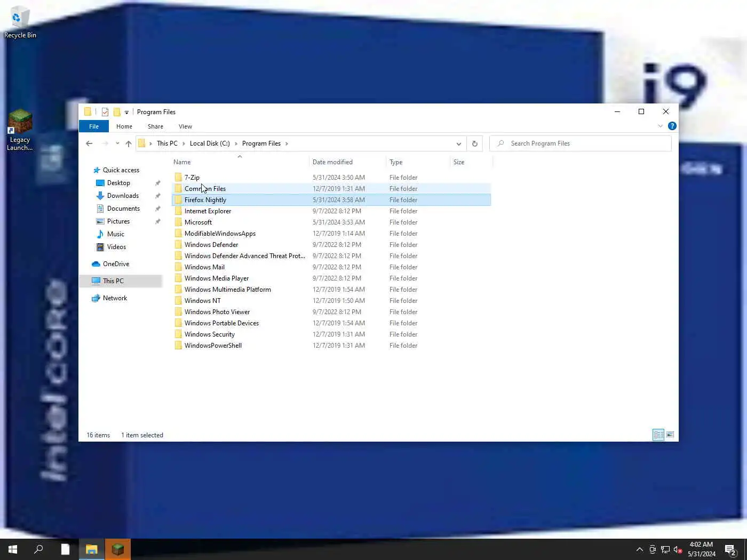
Task: Sort by the Size column header
Action: (x=471, y=162)
